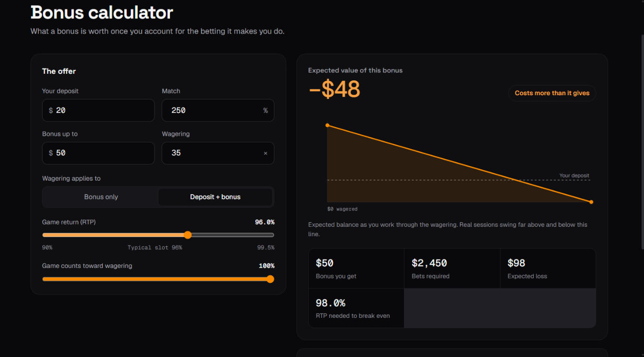Image resolution: width=644 pixels, height=357 pixels.
Task: Click the Your deposit amount field
Action: 98,110
